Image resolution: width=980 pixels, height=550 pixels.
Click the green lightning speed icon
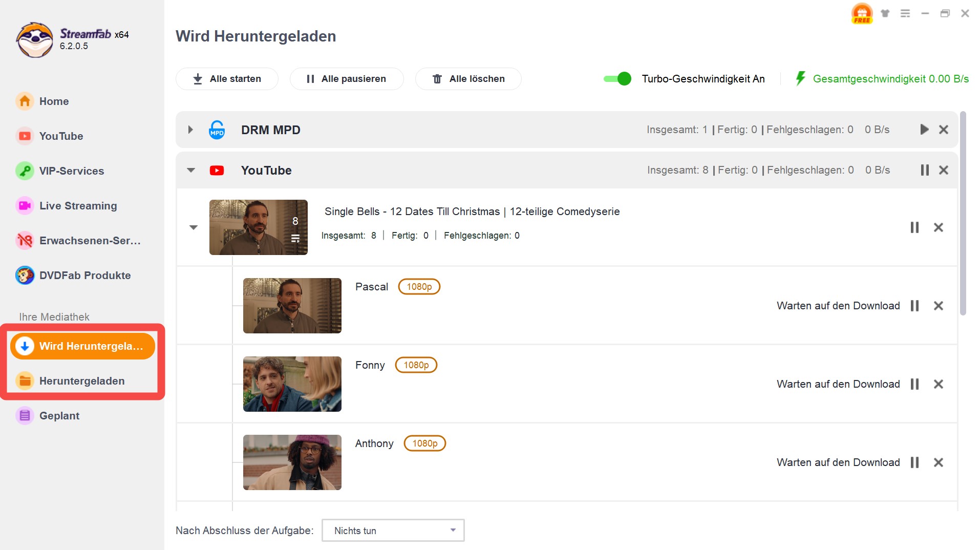[800, 78]
